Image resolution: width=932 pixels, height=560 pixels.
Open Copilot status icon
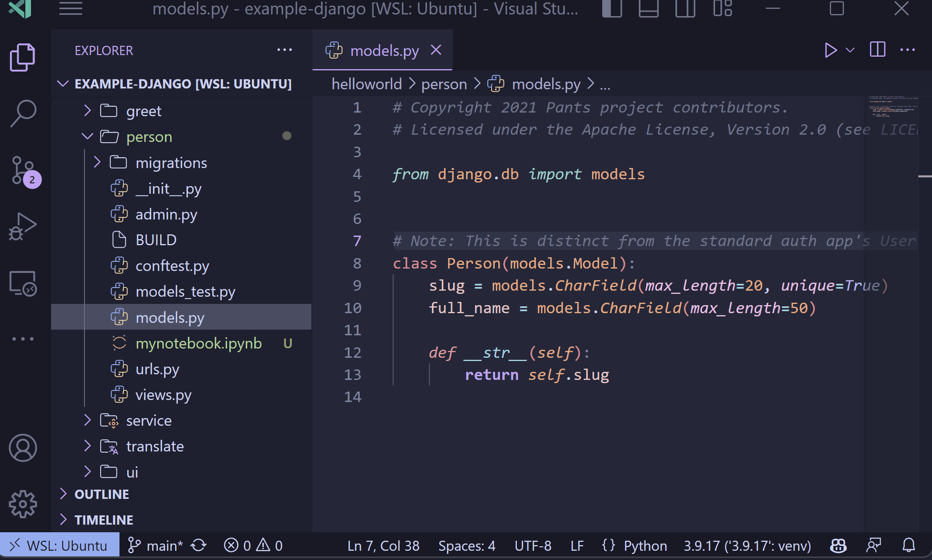point(838,546)
